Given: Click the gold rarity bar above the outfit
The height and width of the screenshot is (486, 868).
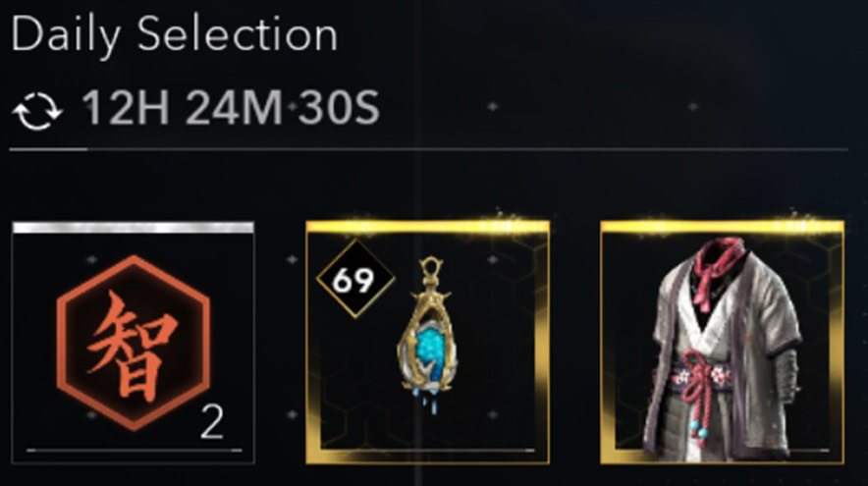Looking at the screenshot, I should coord(723,227).
